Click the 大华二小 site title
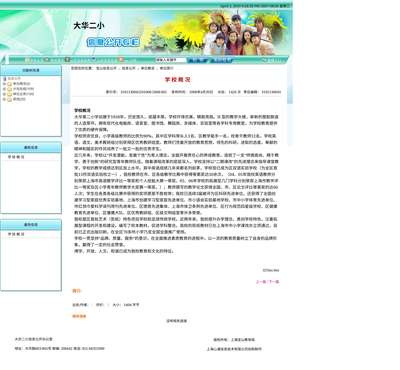 (89, 26)
